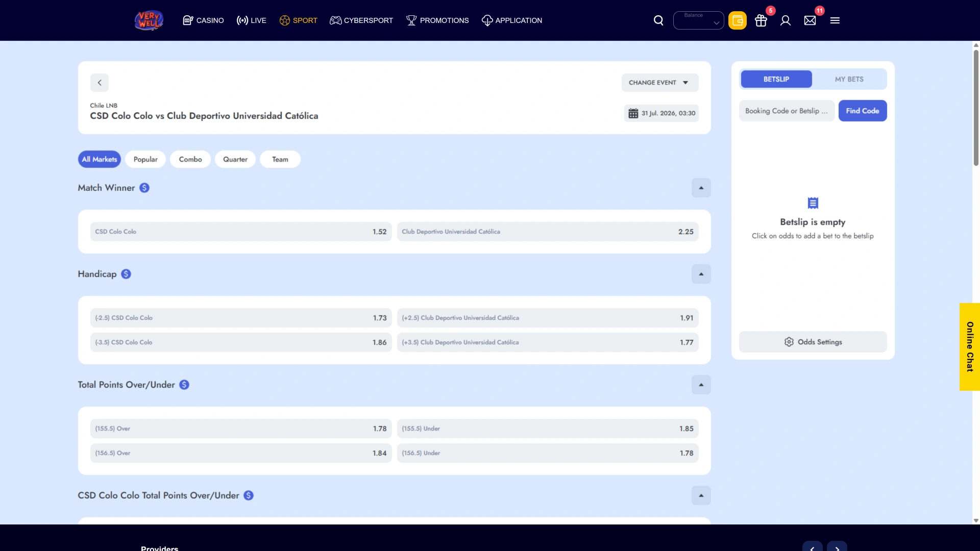
Task: Open the Casino section
Action: pos(203,20)
